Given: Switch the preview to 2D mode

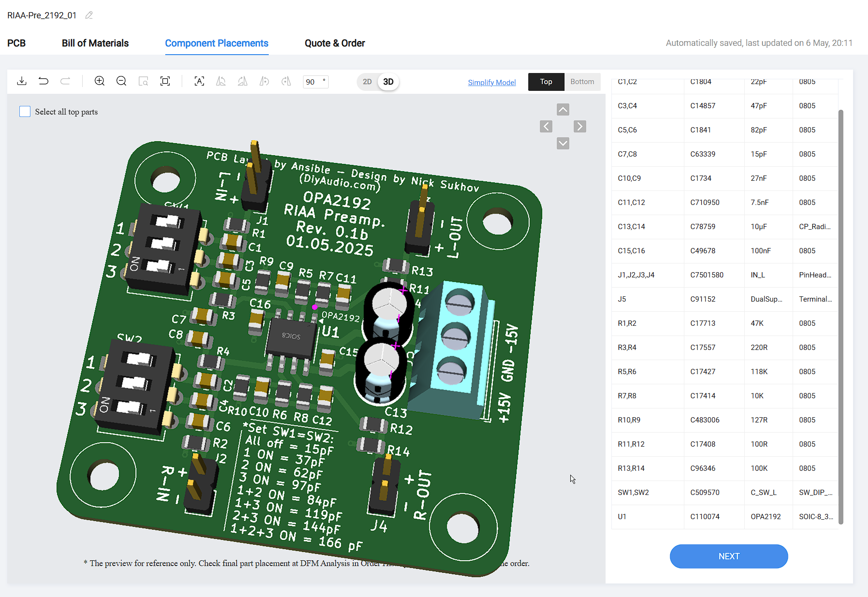Looking at the screenshot, I should [x=367, y=82].
